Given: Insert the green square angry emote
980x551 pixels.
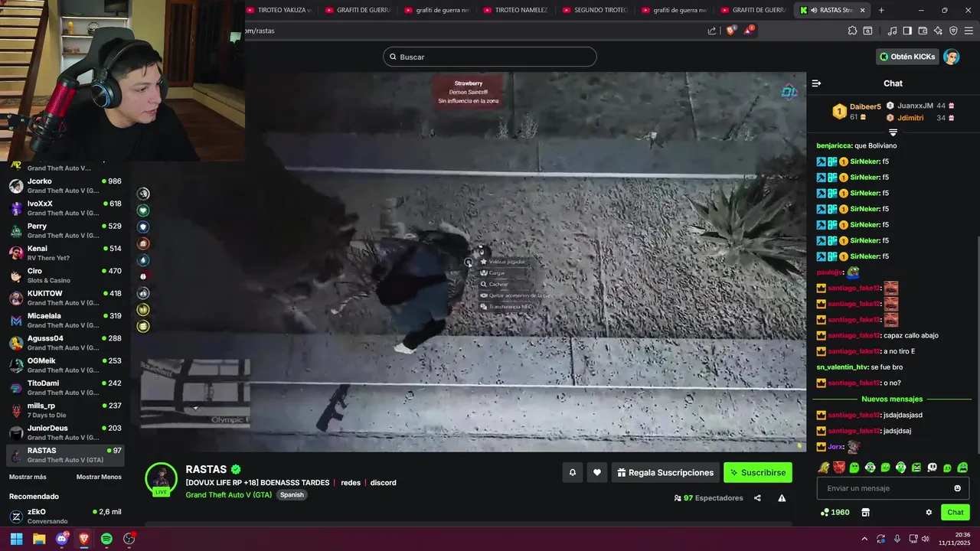Looking at the screenshot, I should [x=916, y=468].
